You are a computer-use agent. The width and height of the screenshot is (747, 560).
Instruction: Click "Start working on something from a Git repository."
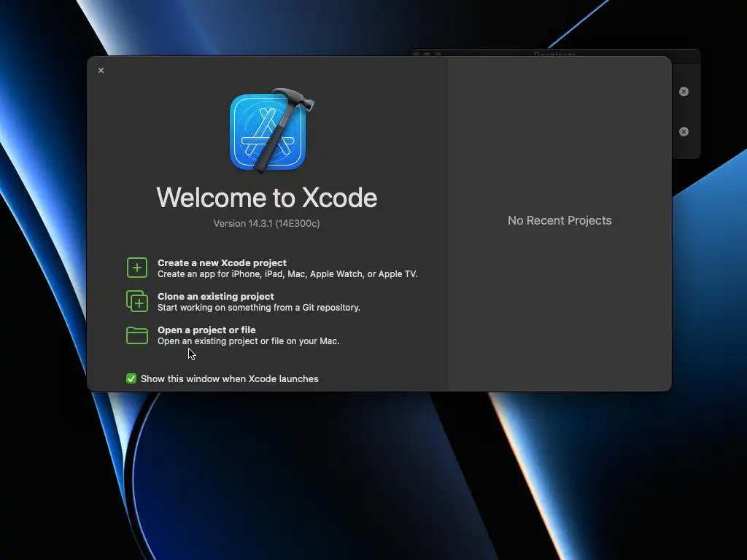(x=259, y=308)
